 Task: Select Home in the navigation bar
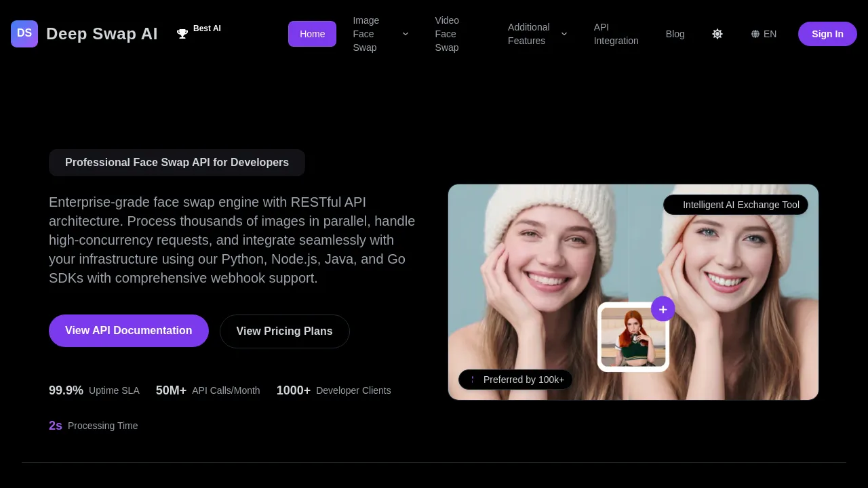pos(312,33)
